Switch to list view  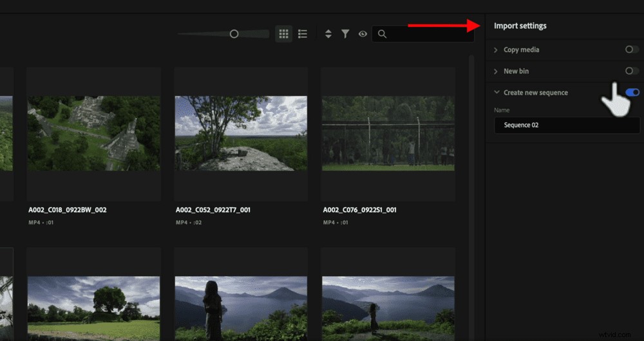(303, 34)
